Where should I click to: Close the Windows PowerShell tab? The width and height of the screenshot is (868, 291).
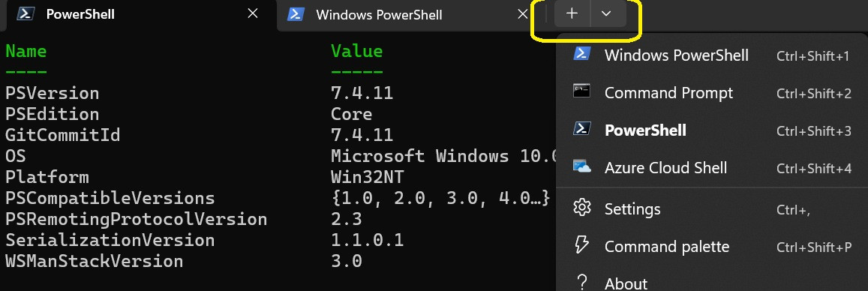(x=522, y=13)
